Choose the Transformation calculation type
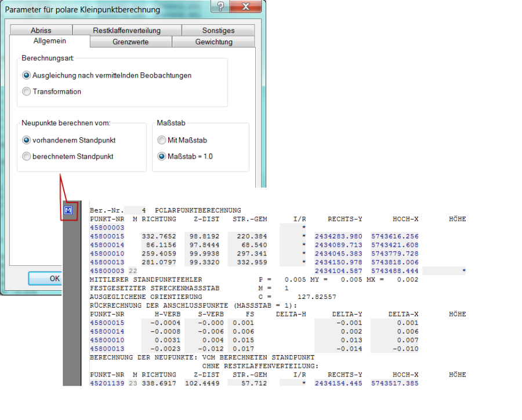The image size is (522, 420). coord(26,92)
